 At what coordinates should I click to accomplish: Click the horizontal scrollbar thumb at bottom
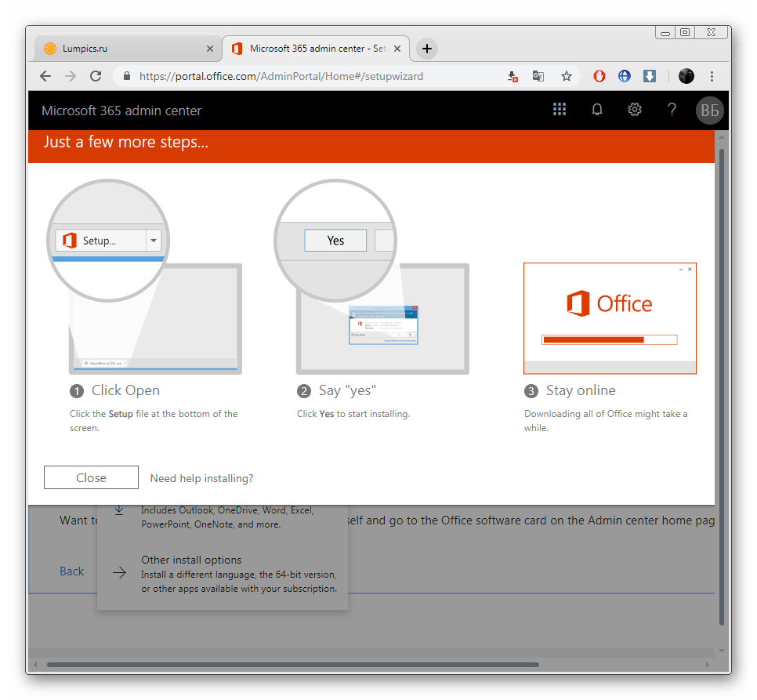coord(292,665)
